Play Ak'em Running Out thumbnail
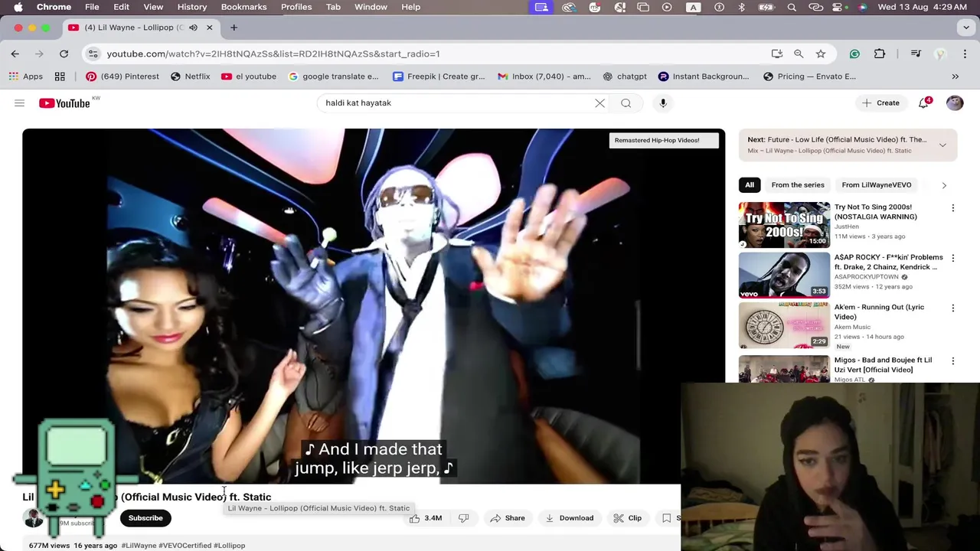Viewport: 980px width, 551px height. pos(784,325)
